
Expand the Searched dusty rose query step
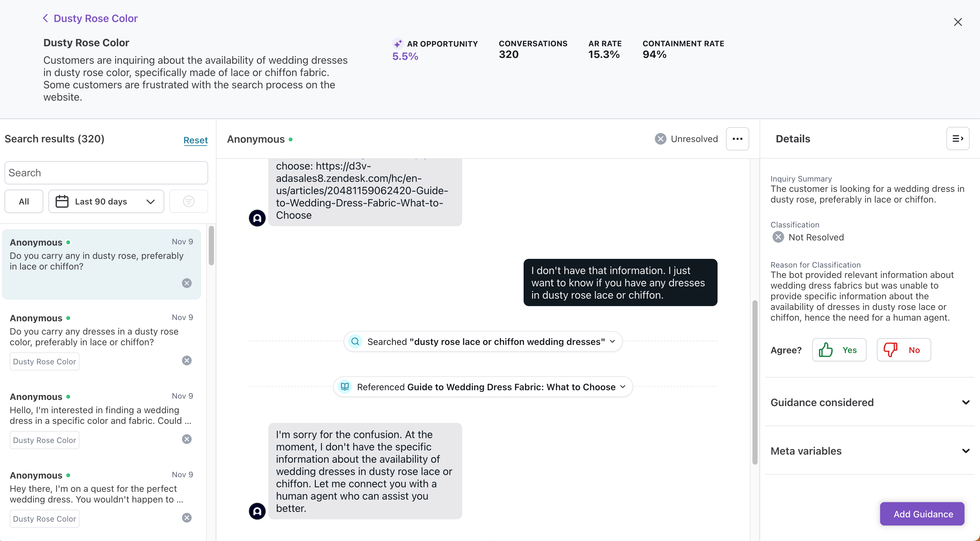(483, 341)
